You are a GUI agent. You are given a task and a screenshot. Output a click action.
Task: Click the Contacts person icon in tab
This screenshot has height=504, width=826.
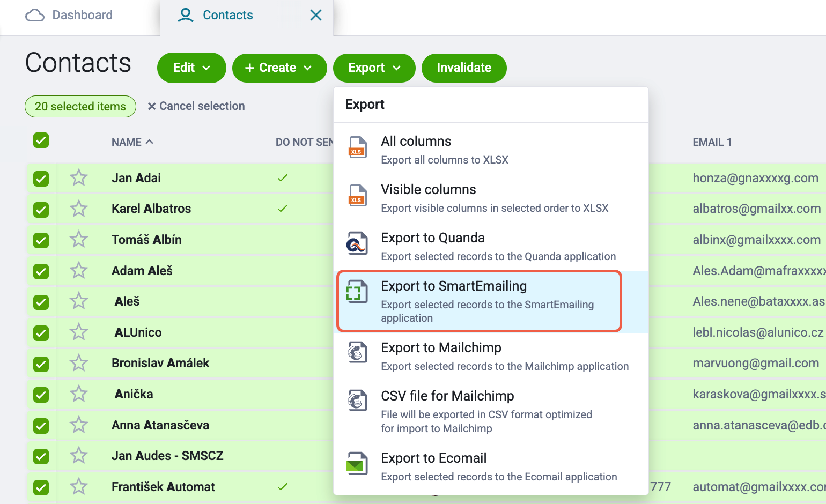tap(186, 15)
